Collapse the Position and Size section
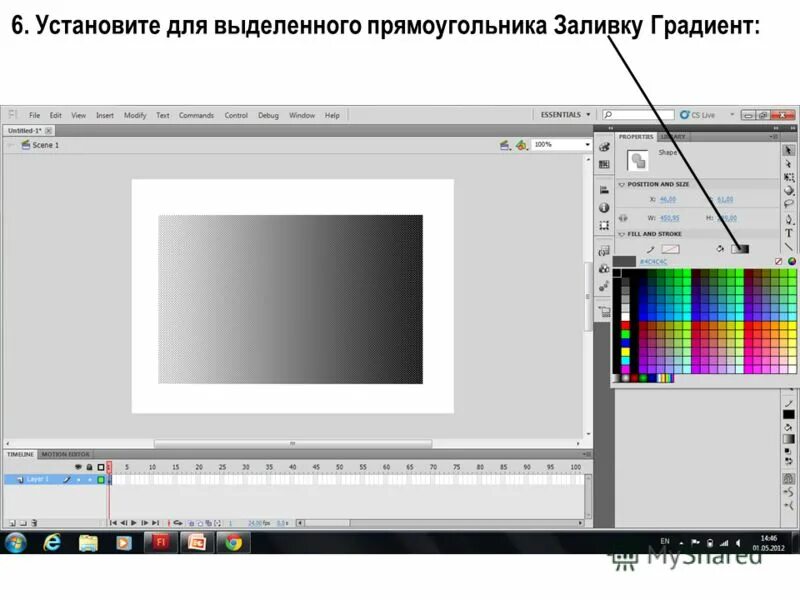Viewport: 800px width, 600px height. tap(621, 185)
